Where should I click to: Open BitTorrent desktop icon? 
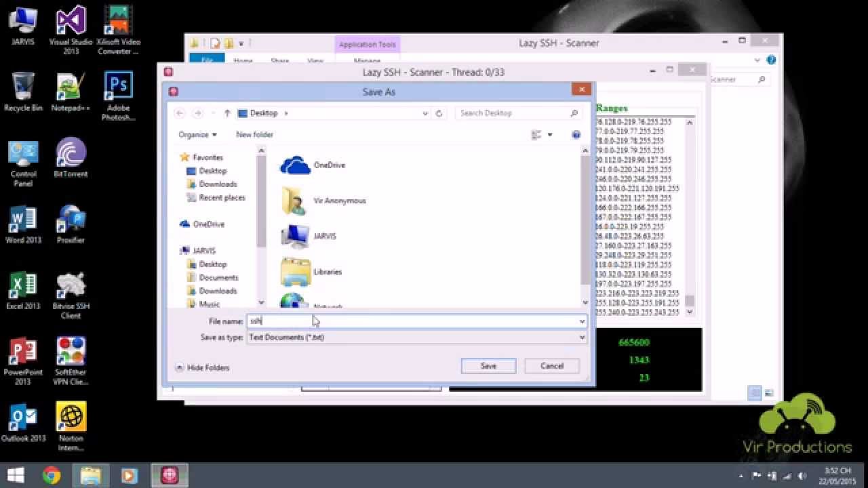point(71,158)
